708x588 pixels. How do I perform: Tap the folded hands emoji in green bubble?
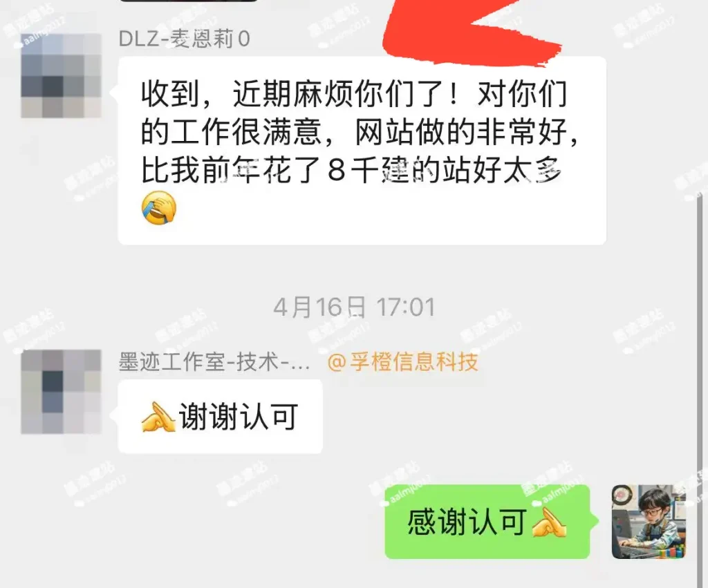pos(548,522)
